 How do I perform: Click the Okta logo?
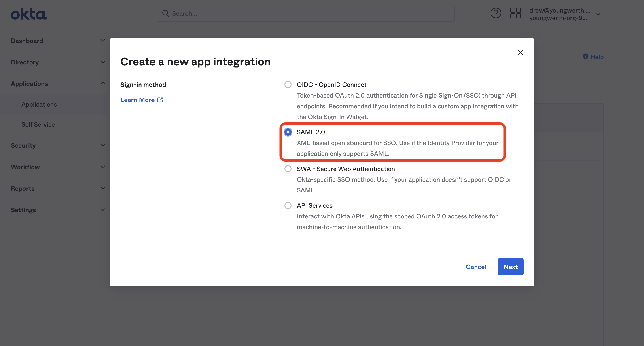(28, 13)
